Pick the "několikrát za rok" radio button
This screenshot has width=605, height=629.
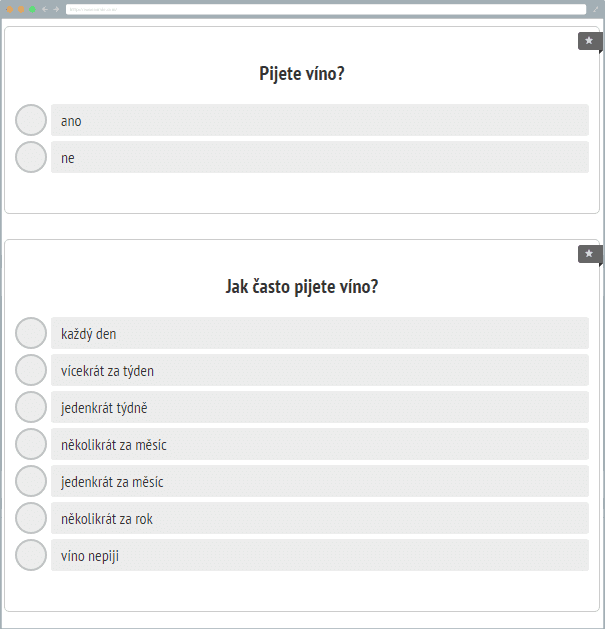(x=31, y=518)
